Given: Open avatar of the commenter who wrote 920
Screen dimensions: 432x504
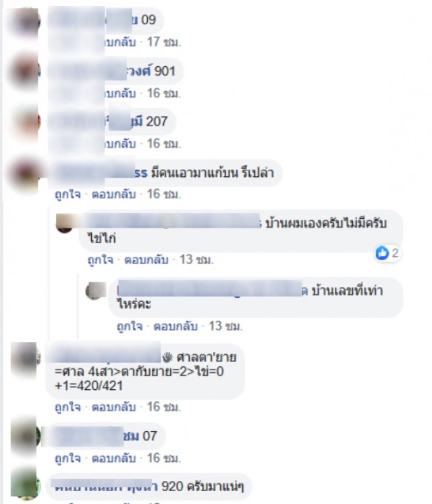Looking at the screenshot, I should pos(25,484).
